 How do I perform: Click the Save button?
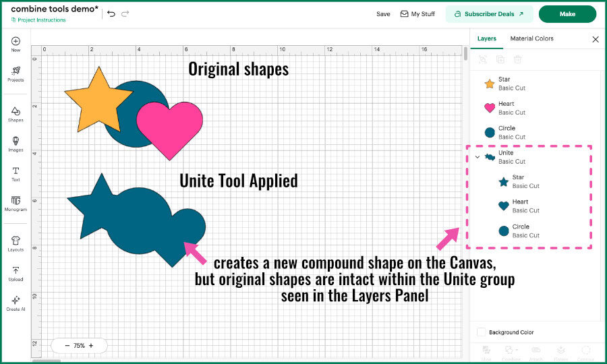click(x=383, y=14)
